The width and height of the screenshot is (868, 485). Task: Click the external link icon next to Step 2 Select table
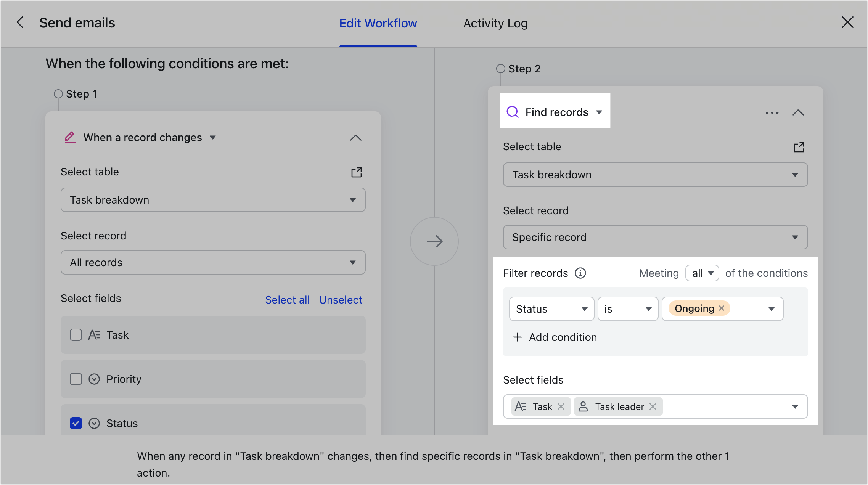(x=799, y=147)
